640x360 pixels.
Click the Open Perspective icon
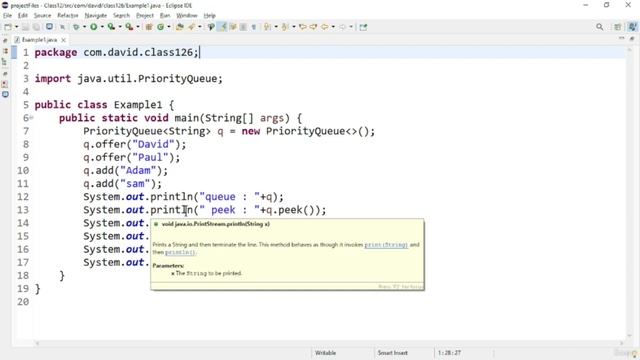tap(618, 27)
